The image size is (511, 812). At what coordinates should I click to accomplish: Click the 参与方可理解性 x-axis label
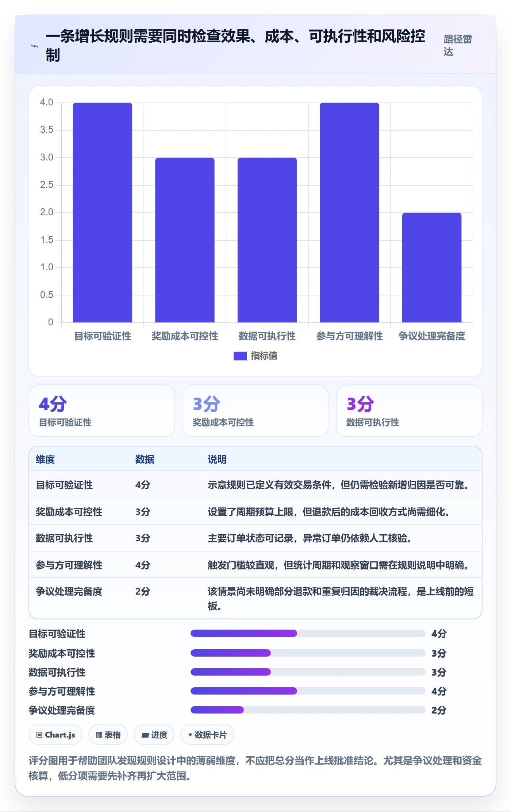[x=349, y=336]
